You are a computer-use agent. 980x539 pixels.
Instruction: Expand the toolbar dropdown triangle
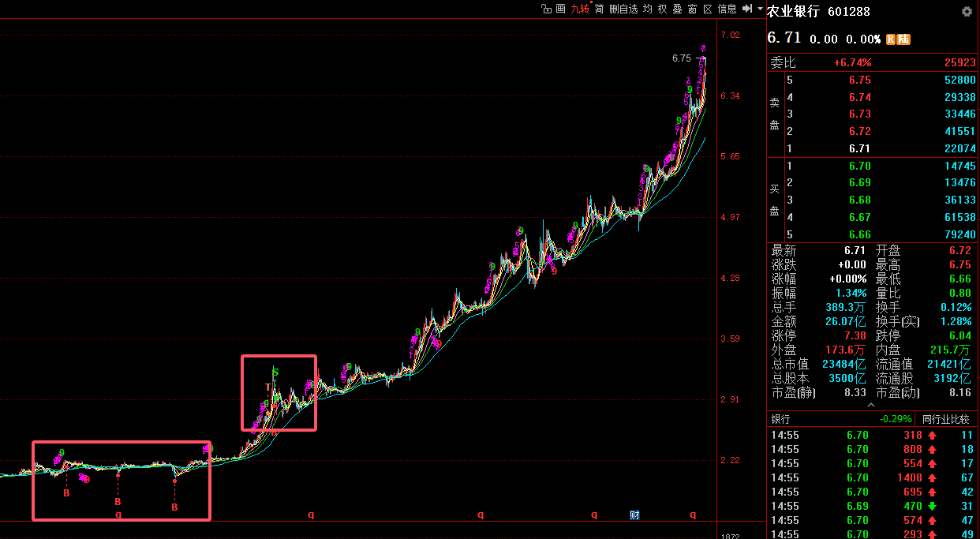pos(760,9)
